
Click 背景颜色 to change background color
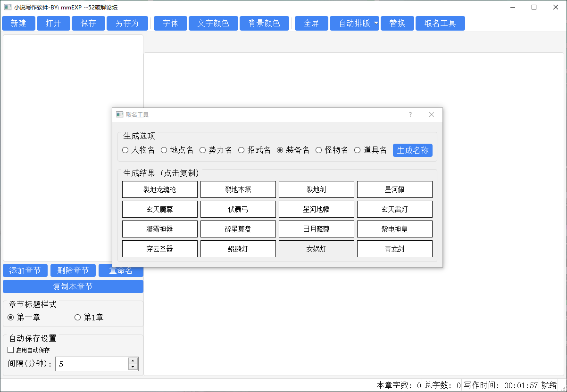point(264,23)
